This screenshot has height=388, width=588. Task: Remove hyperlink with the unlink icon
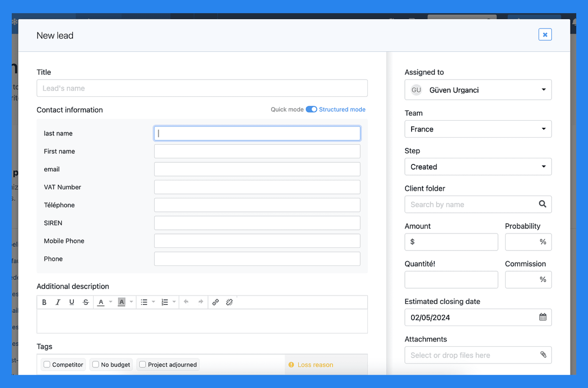tap(229, 302)
